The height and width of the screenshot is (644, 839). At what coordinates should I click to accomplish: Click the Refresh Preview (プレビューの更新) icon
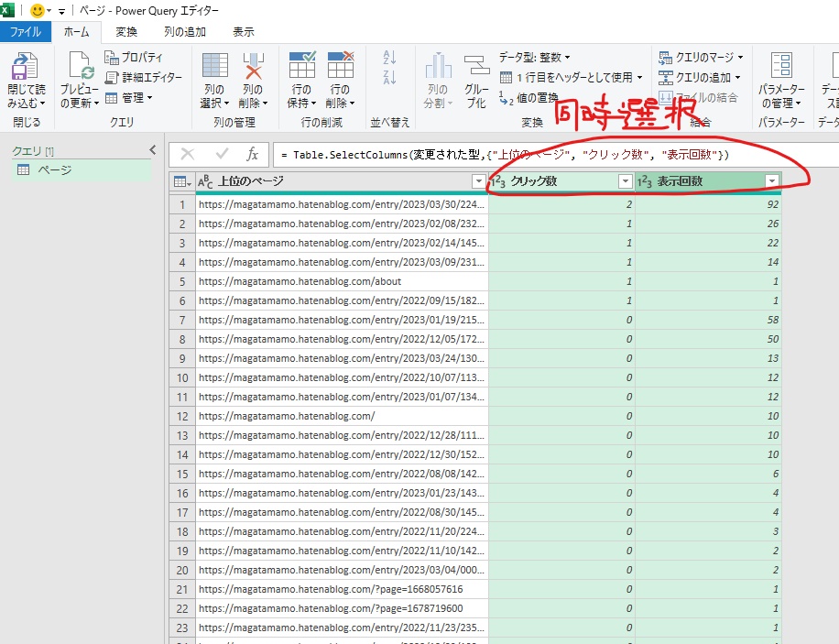click(82, 66)
